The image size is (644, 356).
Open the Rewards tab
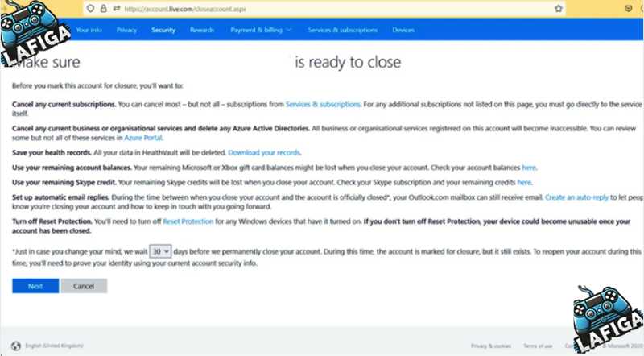point(202,30)
